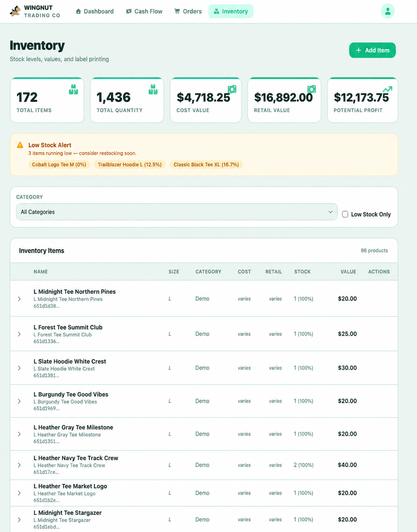Switch to the Orders tab
417x532 pixels.
188,11
